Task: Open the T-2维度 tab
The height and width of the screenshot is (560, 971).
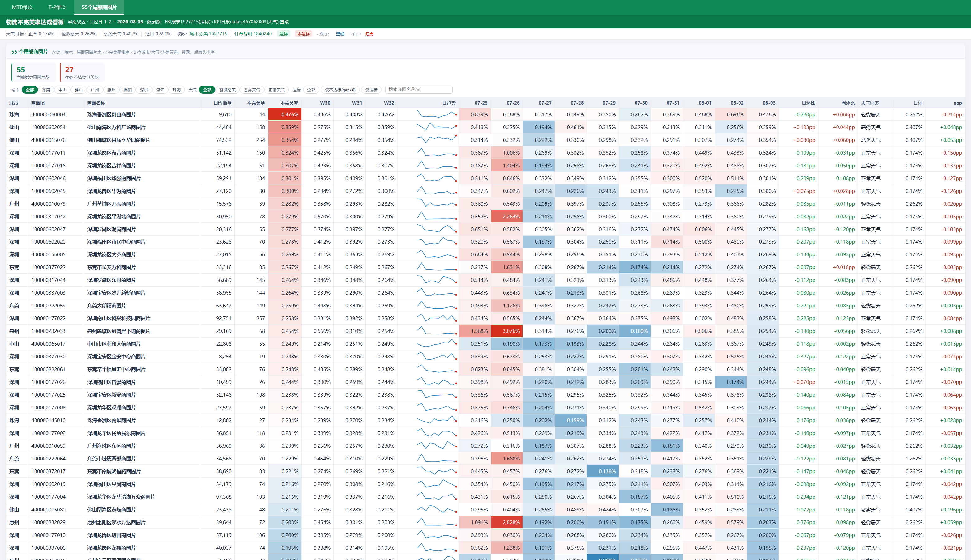Action: [57, 7]
